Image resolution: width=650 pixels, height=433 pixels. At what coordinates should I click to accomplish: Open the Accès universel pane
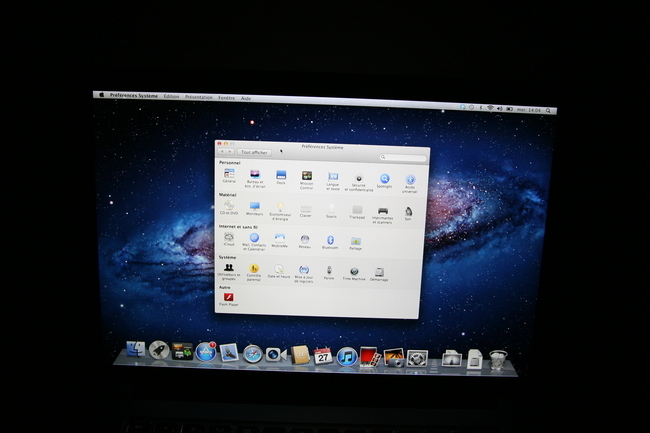[x=410, y=184]
